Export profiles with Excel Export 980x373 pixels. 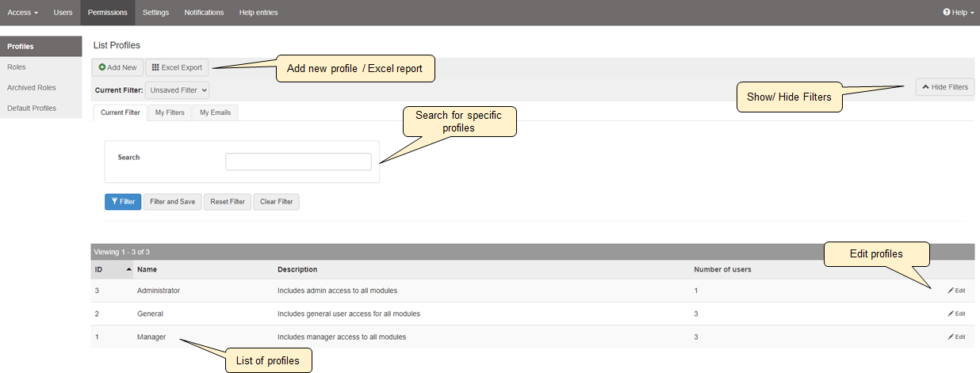pyautogui.click(x=178, y=67)
